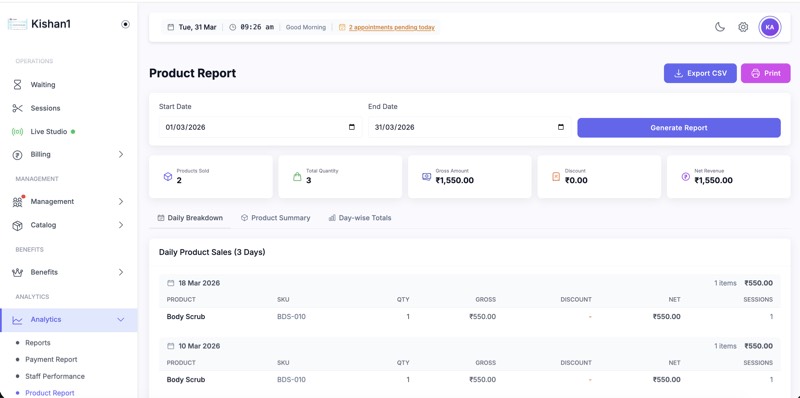The image size is (800, 398).
Task: Click the Gross Amount ₹1,550.00 value
Action: 455,181
